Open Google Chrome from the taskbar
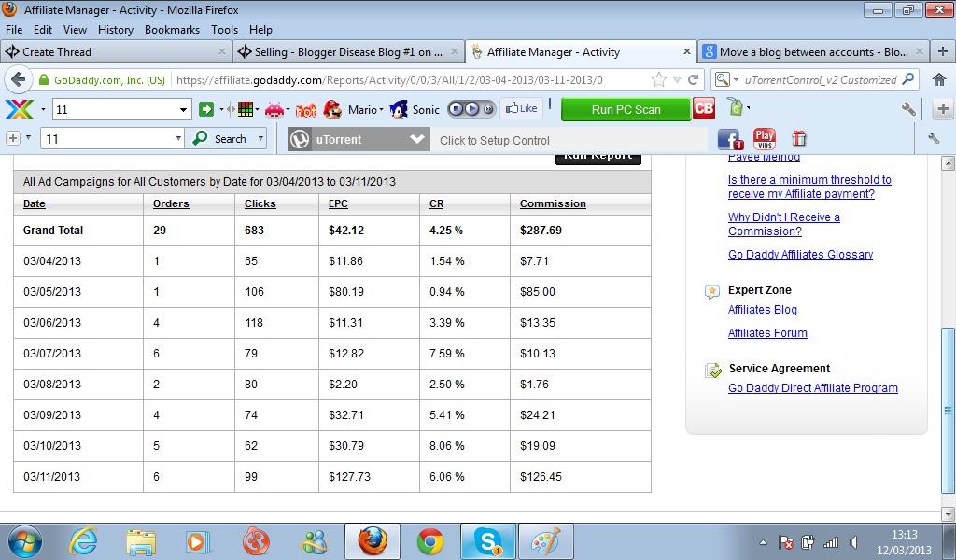Image resolution: width=956 pixels, height=560 pixels. point(430,540)
